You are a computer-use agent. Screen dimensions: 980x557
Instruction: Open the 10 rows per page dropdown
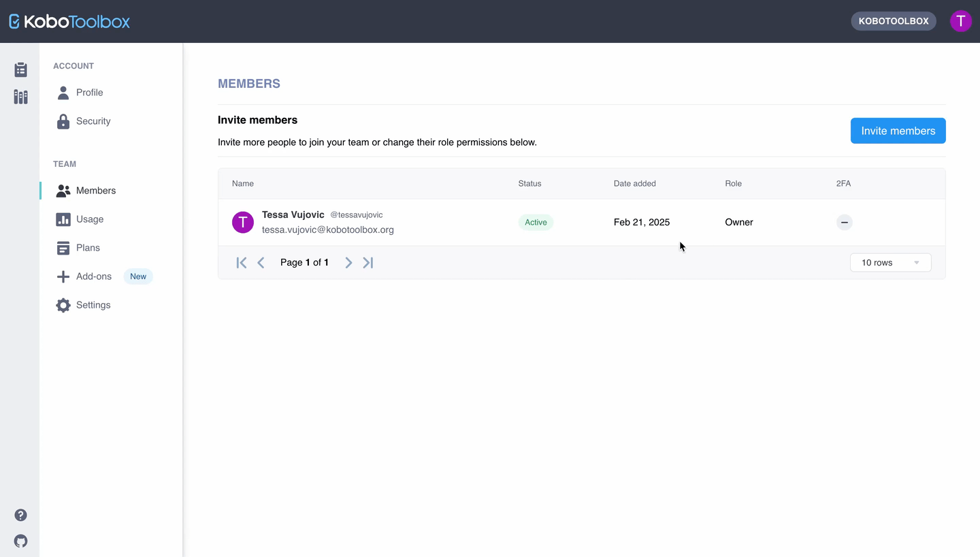(890, 262)
